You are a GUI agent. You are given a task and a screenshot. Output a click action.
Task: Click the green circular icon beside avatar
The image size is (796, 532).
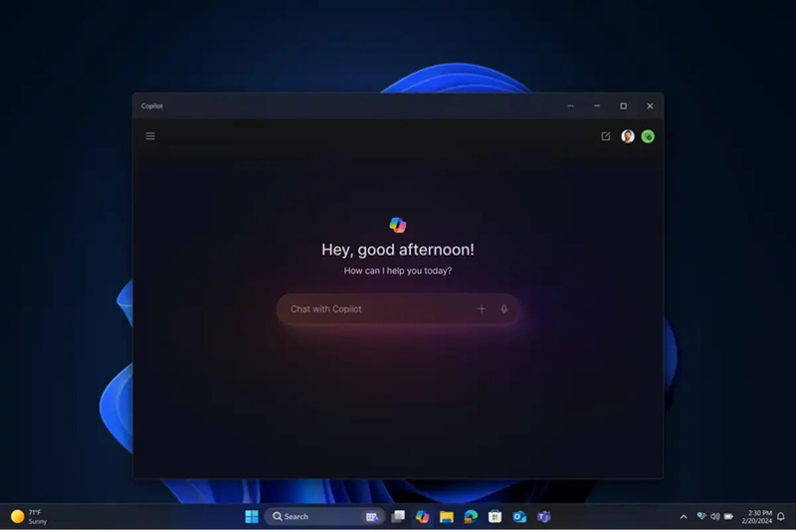[x=648, y=136]
